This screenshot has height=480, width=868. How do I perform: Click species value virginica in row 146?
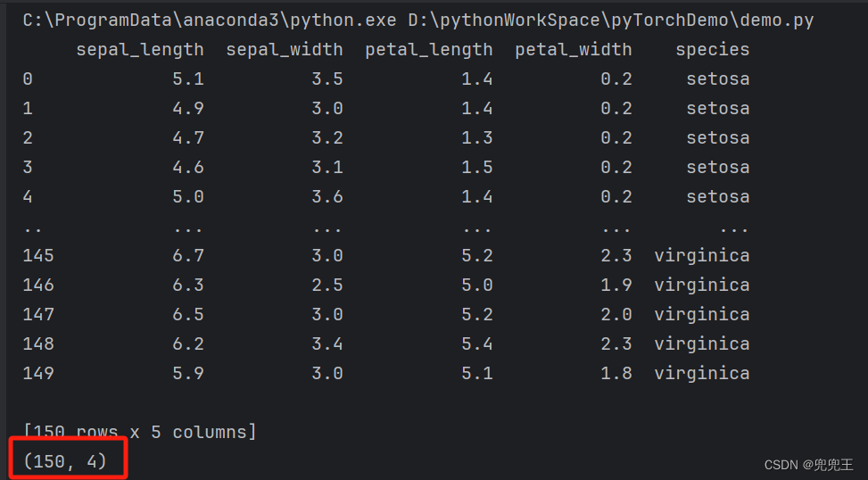click(x=702, y=286)
